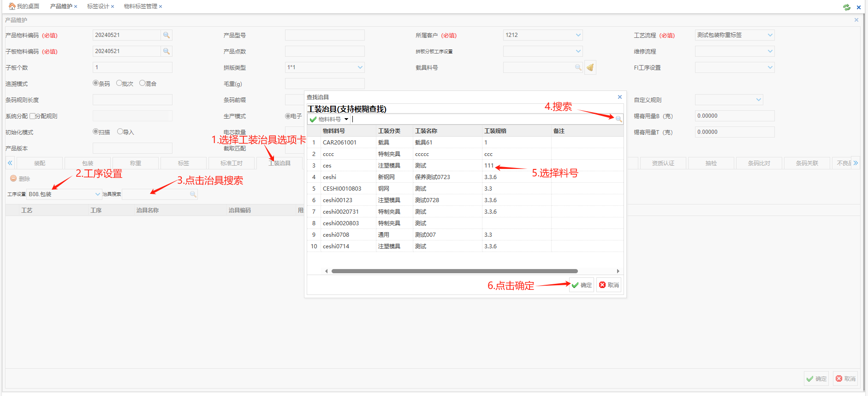
Task: Switch to the 标签设计 tab
Action: 98,6
